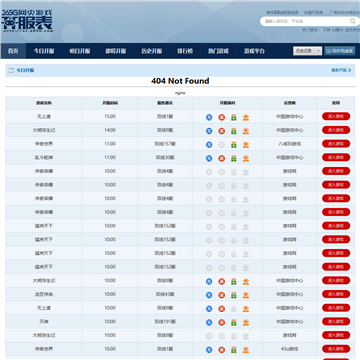Click the 15:00 opening time cell
The height and width of the screenshot is (360, 360).
click(110, 117)
